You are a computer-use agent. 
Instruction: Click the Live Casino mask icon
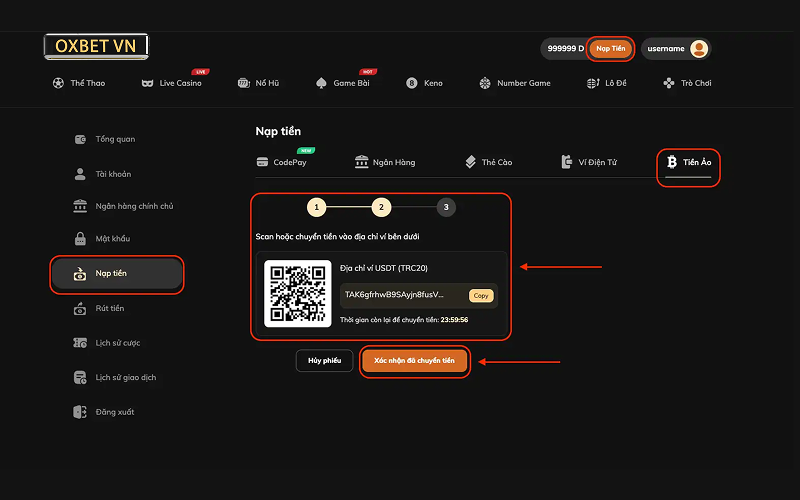point(147,83)
